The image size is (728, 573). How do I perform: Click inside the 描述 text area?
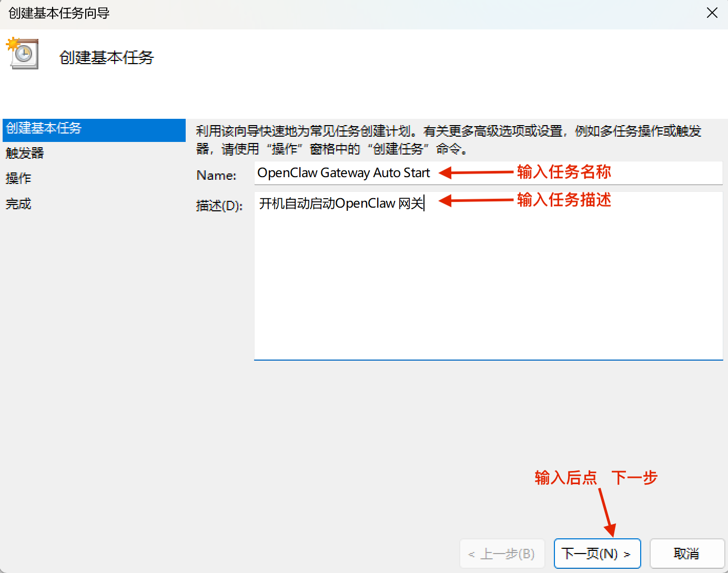488,276
